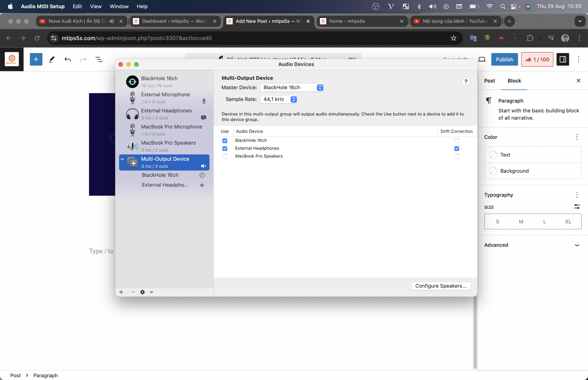The image size is (588, 380).
Task: Click the Chrome profile avatar
Action: [565, 38]
